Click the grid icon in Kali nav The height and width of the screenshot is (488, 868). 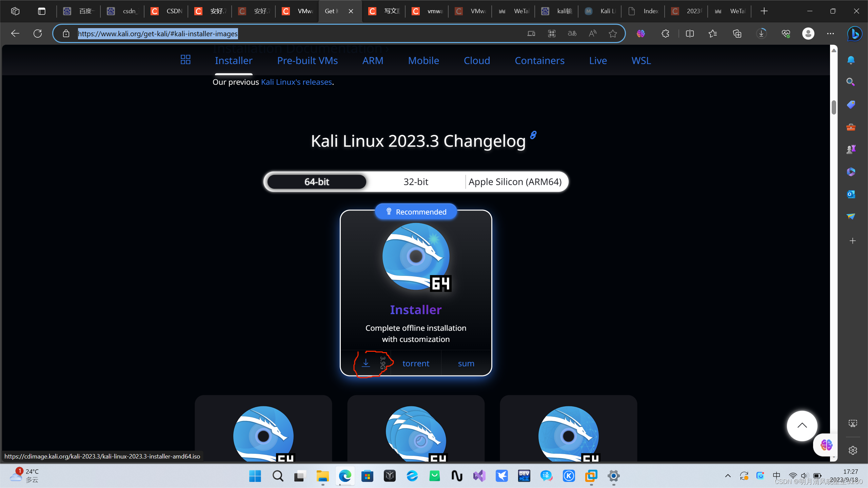[x=185, y=60]
